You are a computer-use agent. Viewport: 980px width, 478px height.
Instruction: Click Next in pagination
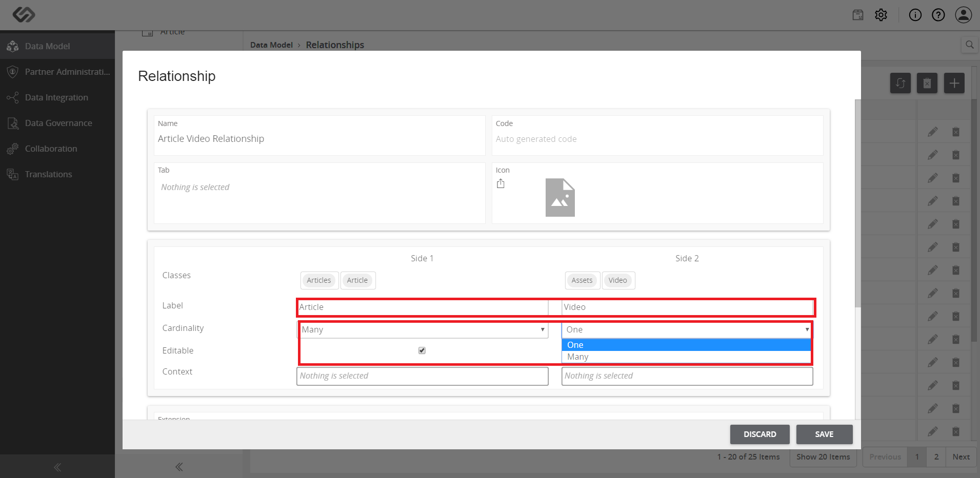tap(961, 457)
